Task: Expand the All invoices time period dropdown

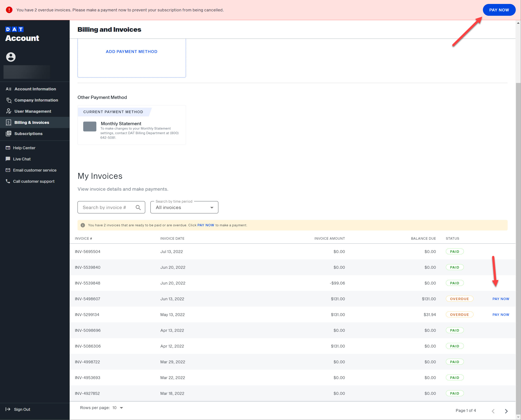Action: point(184,207)
